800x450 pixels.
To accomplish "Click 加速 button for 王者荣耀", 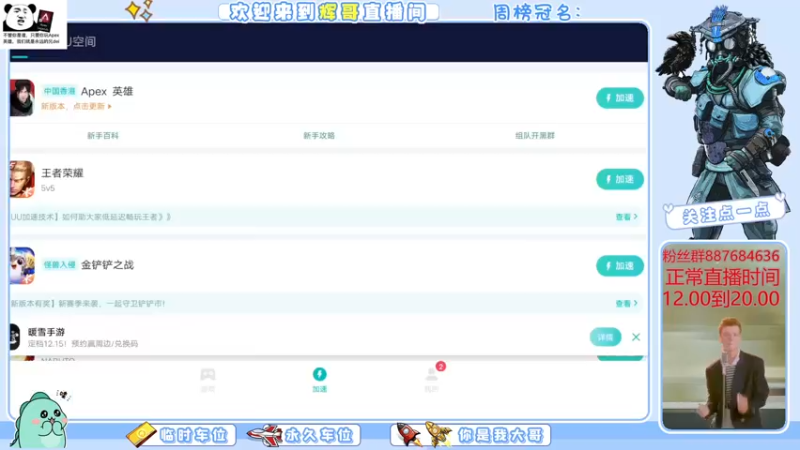I will (x=620, y=179).
